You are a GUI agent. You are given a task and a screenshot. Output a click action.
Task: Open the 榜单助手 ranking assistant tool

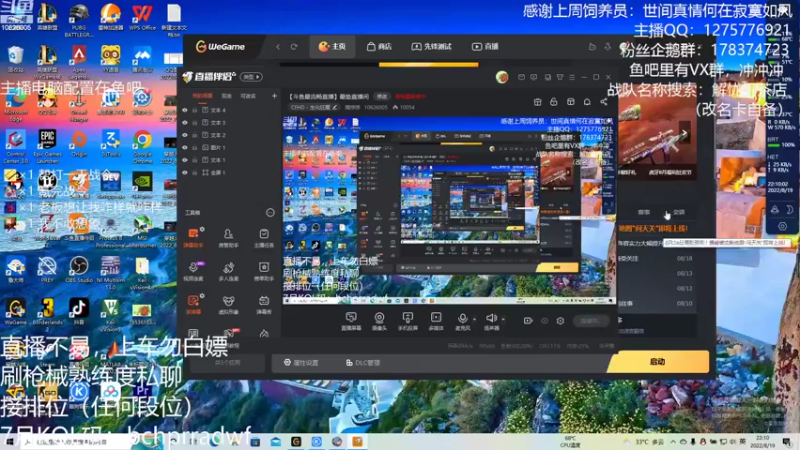[x=264, y=271]
